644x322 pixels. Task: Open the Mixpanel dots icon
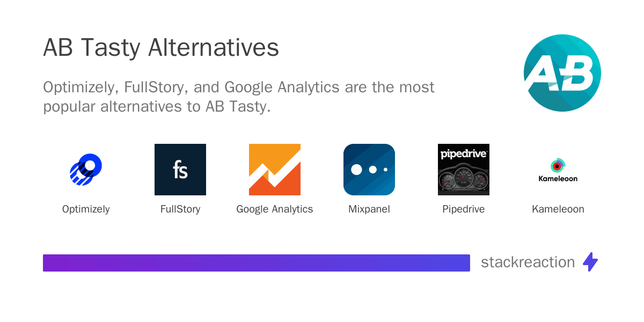coord(369,170)
